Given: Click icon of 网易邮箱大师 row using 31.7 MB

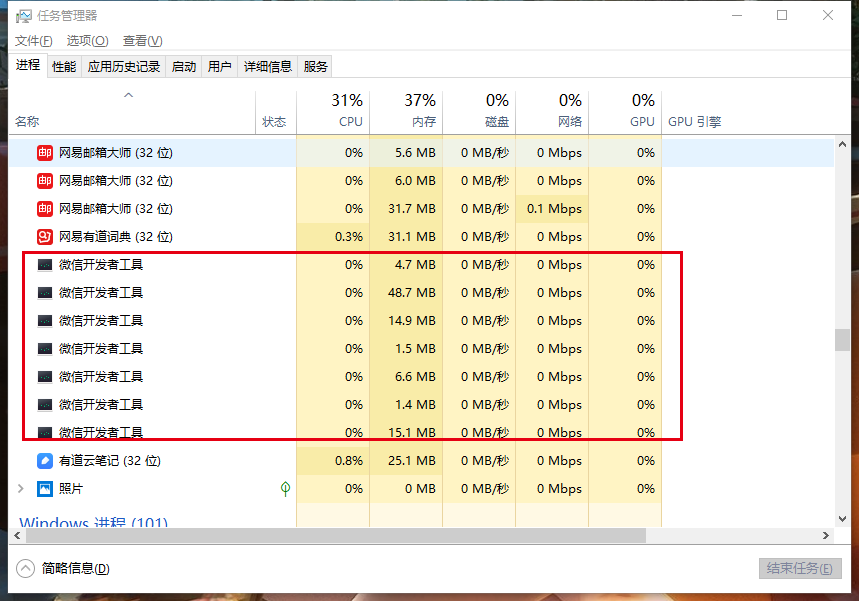Looking at the screenshot, I should pyautogui.click(x=45, y=209).
